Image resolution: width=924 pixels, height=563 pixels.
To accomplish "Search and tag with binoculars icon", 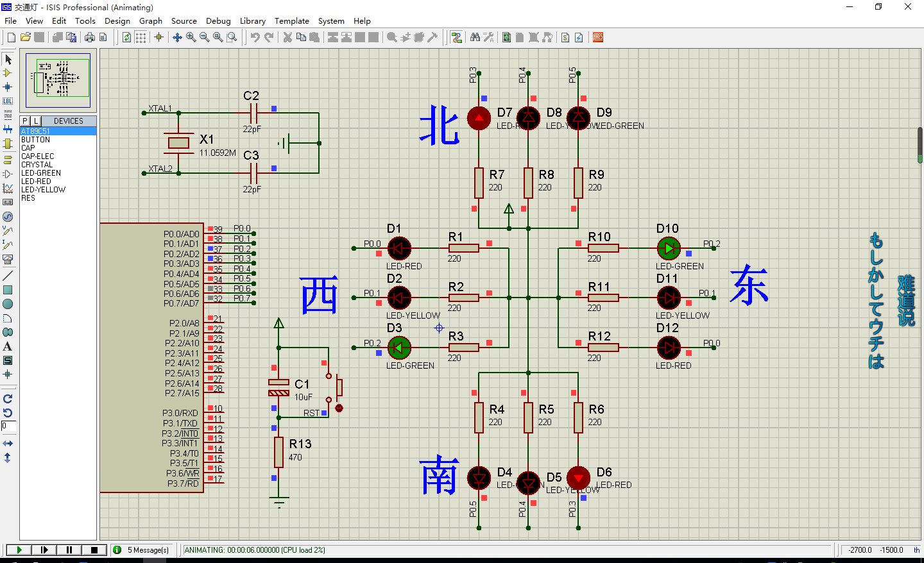I will point(475,37).
